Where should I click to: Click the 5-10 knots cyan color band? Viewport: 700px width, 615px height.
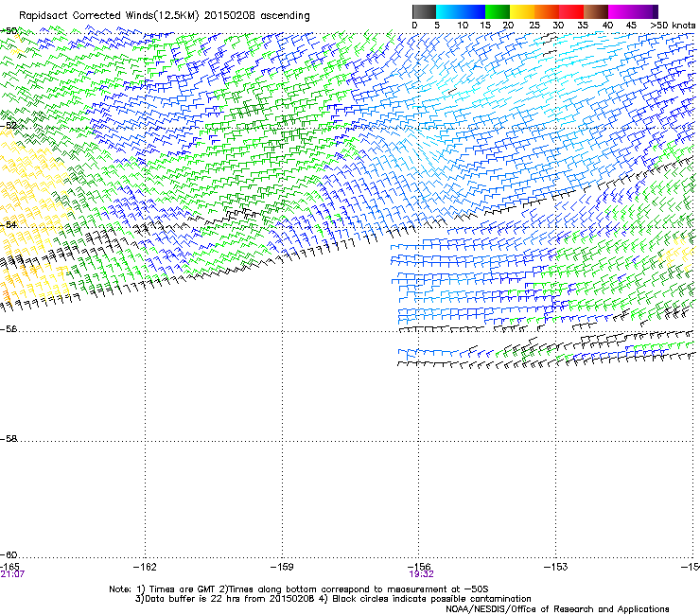[x=448, y=11]
